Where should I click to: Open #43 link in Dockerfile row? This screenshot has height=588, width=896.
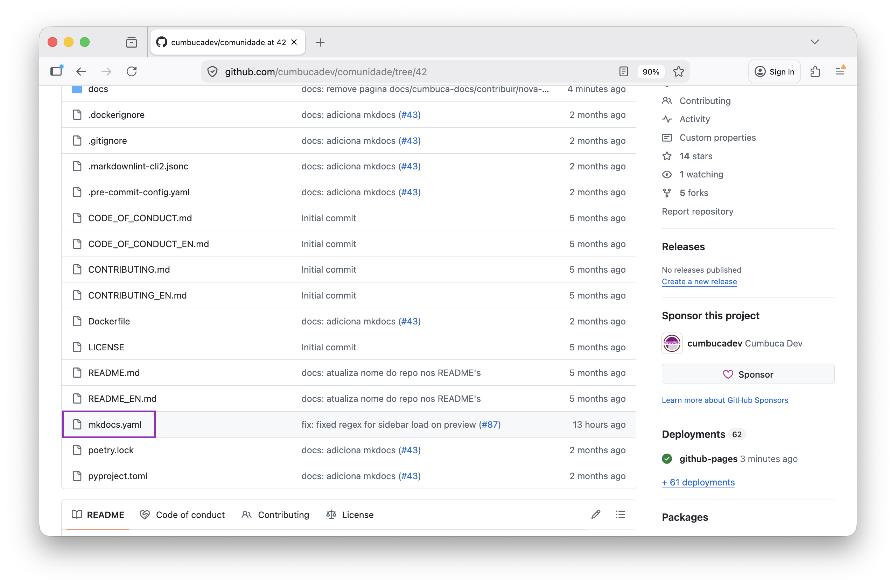tap(409, 322)
